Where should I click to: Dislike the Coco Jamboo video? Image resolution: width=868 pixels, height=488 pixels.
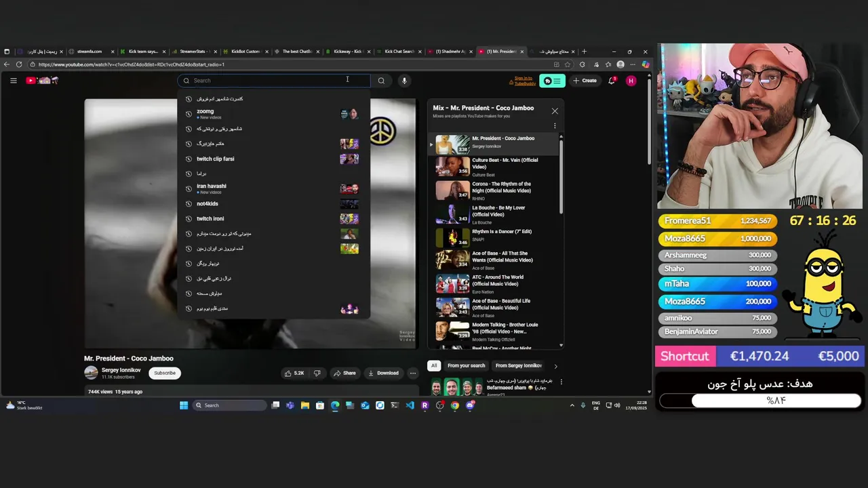pyautogui.click(x=317, y=373)
